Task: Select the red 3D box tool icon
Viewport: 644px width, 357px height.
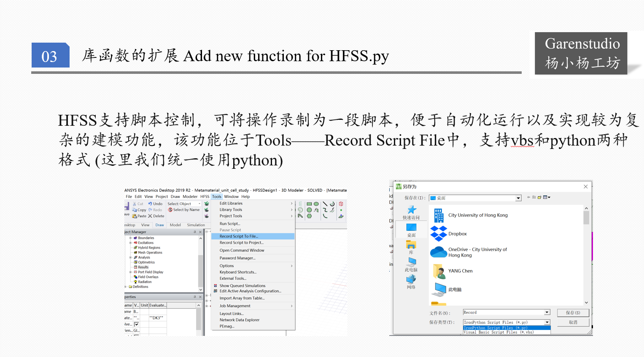Action: (x=341, y=204)
